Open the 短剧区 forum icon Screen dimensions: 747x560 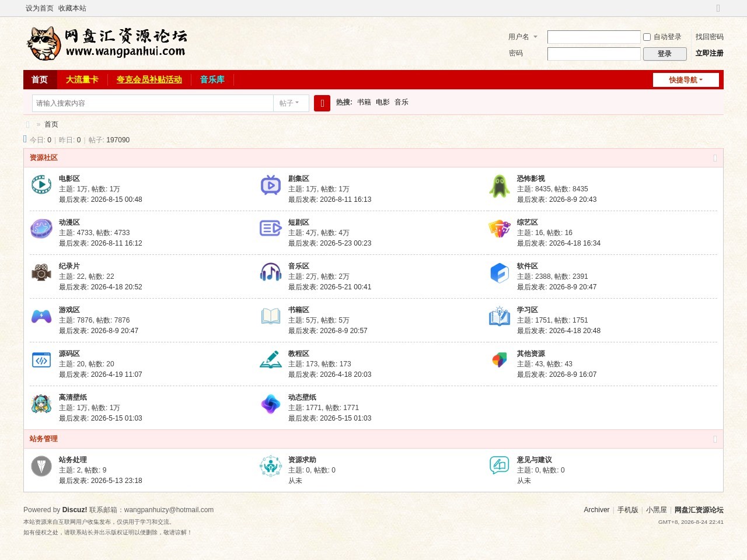tap(271, 228)
